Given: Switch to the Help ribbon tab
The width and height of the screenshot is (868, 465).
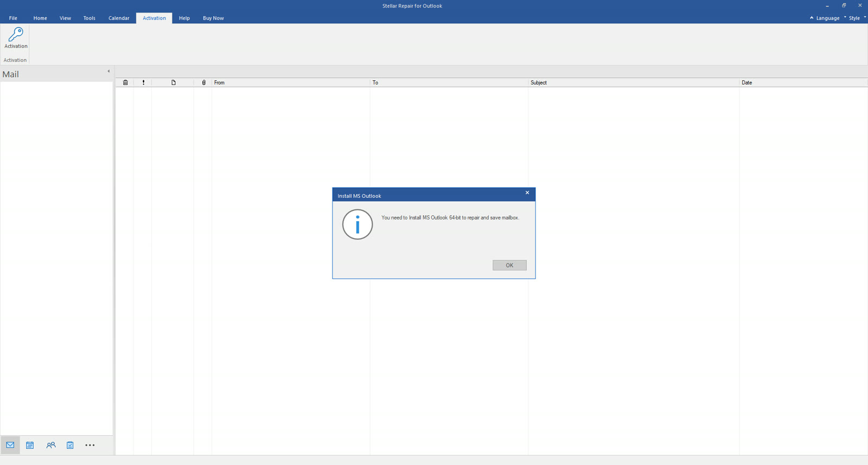Looking at the screenshot, I should 184,18.
